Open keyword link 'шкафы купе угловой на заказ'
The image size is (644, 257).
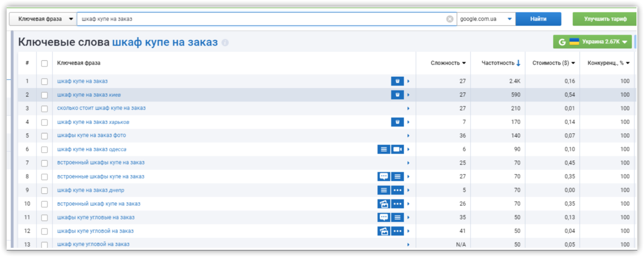[x=95, y=231]
